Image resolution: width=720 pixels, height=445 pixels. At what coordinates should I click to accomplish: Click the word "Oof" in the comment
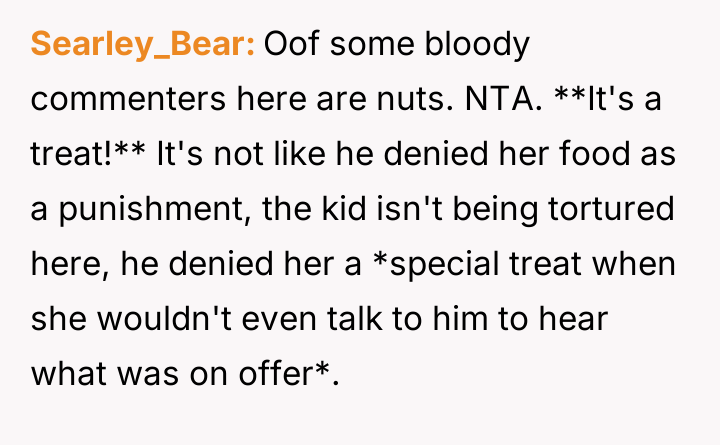292,46
